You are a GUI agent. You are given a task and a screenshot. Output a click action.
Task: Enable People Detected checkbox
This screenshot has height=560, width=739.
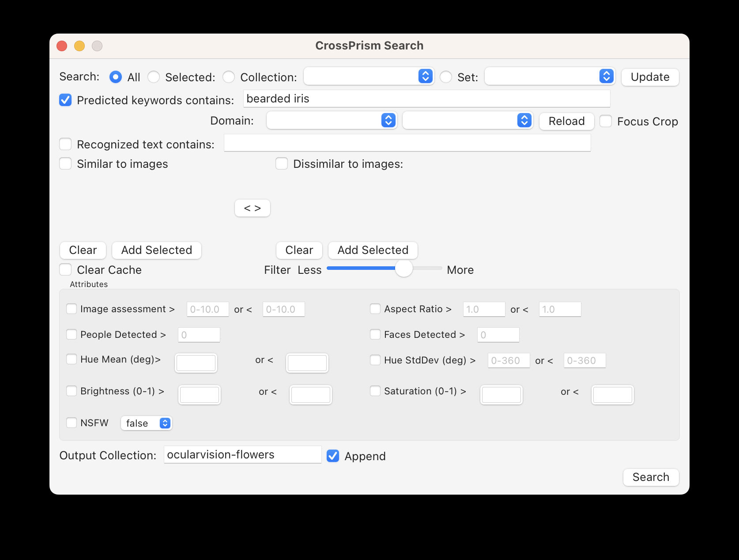tap(72, 334)
